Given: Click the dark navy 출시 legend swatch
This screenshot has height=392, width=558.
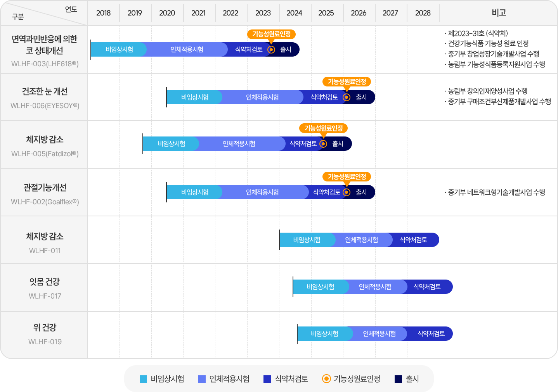Looking at the screenshot, I should (x=398, y=379).
